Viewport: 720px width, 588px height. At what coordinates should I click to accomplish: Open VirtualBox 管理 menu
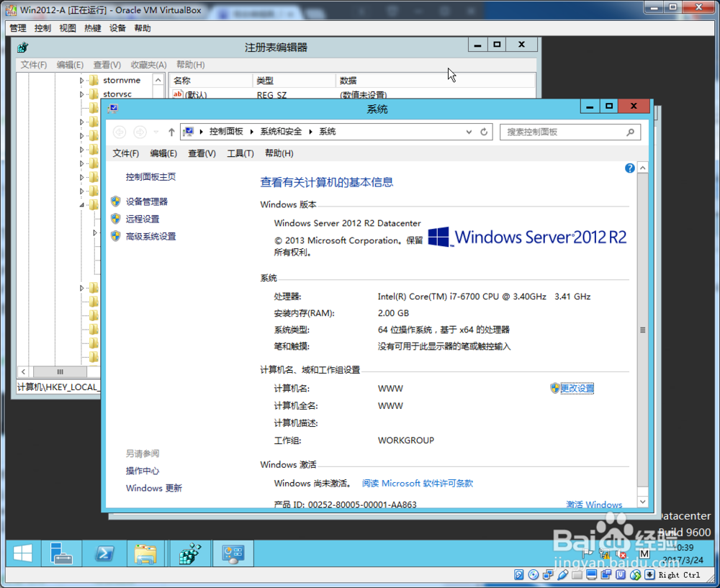click(x=18, y=28)
